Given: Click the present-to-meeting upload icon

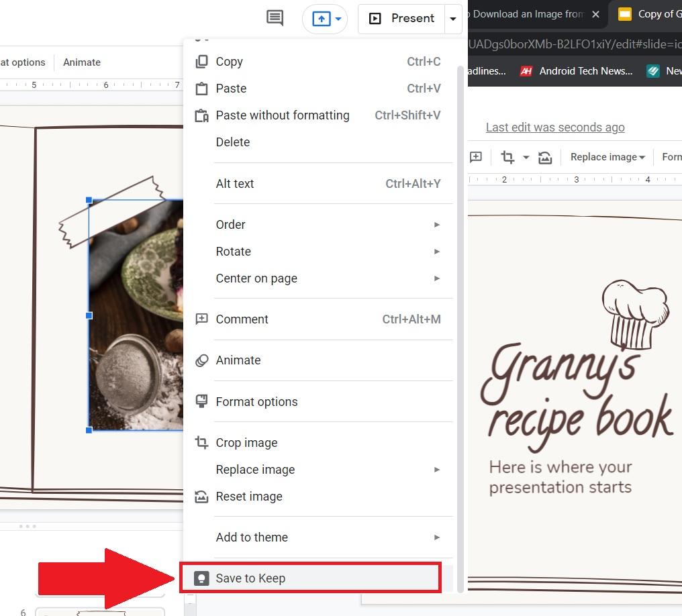Looking at the screenshot, I should pyautogui.click(x=322, y=19).
